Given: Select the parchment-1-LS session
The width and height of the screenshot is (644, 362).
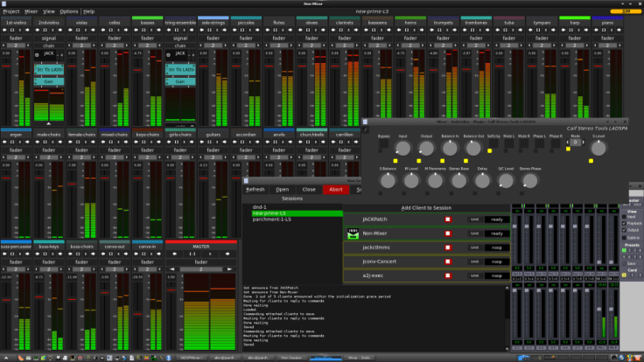Looking at the screenshot, I should pyautogui.click(x=270, y=219).
